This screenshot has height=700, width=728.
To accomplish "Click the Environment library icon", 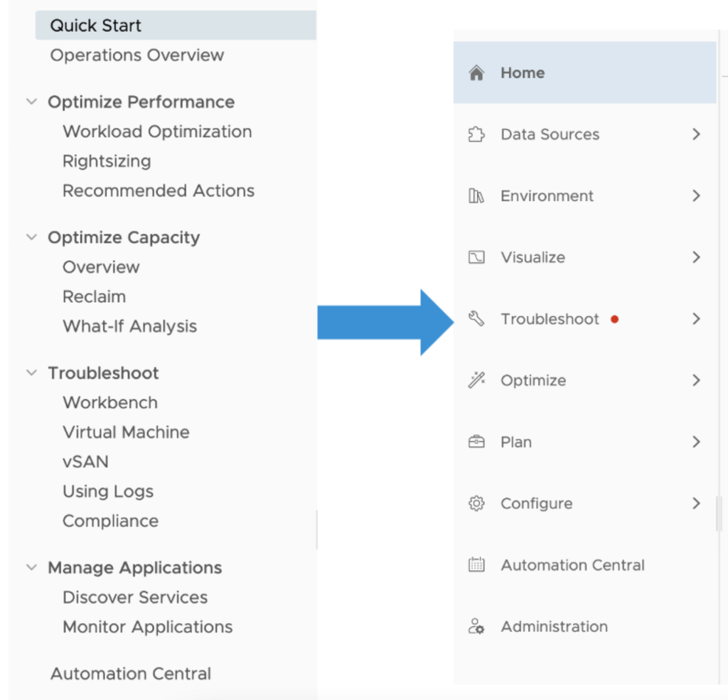I will coord(476,196).
